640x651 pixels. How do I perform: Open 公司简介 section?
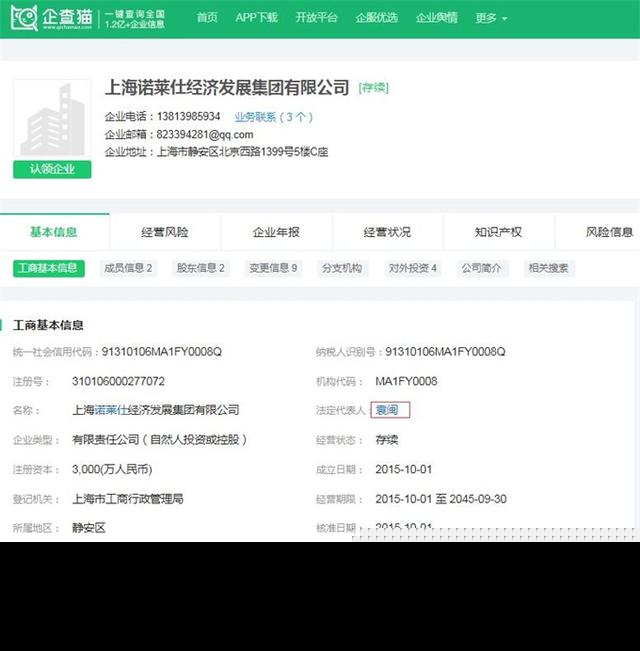pyautogui.click(x=482, y=268)
